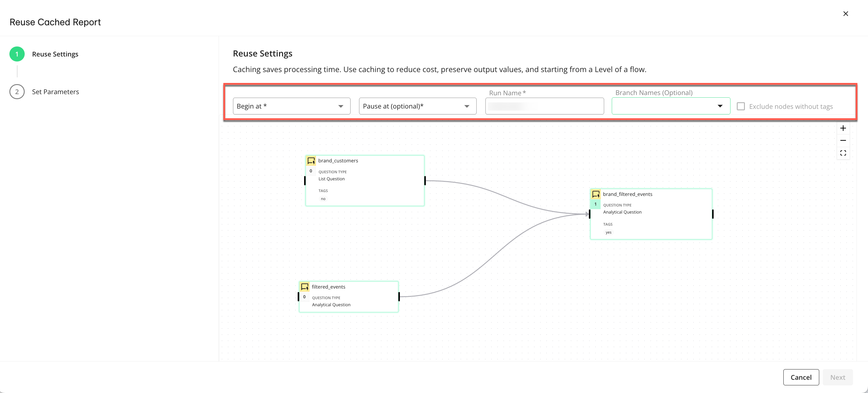Open the Begin at dropdown
The width and height of the screenshot is (868, 393).
(291, 106)
